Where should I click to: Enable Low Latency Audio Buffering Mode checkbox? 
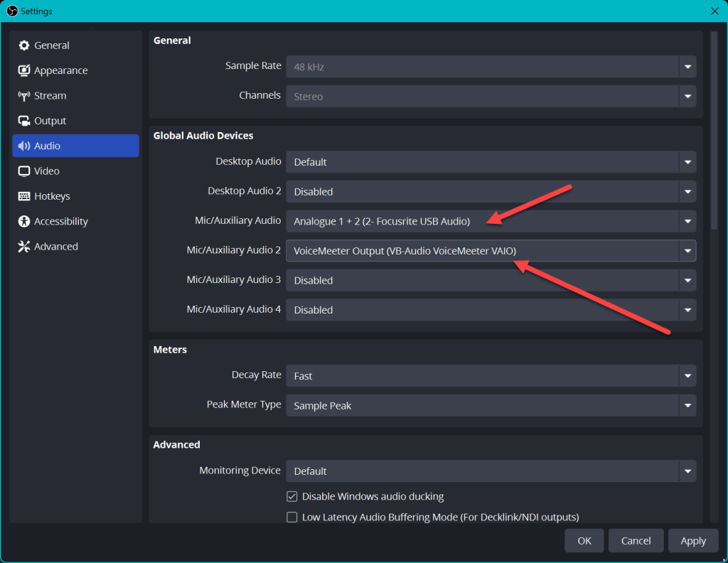pyautogui.click(x=291, y=517)
